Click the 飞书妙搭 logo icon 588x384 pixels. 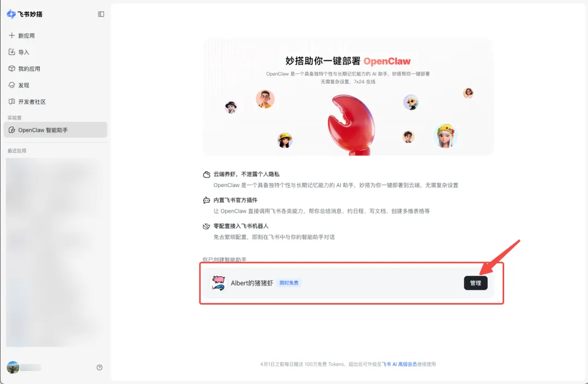pos(11,14)
